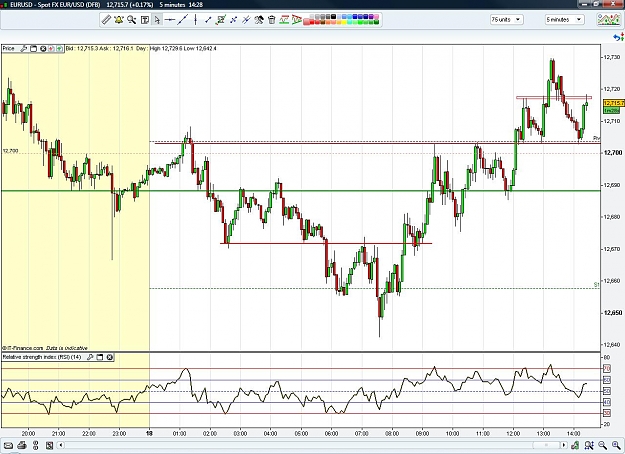Click the yellow current price label
This screenshot has height=454, width=625.
(x=614, y=103)
